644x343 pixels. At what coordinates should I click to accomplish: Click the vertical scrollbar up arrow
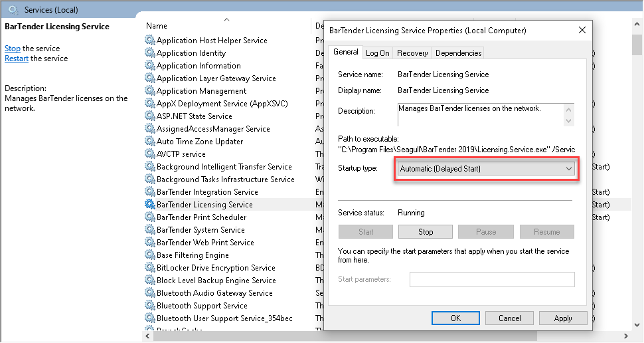coord(637,25)
